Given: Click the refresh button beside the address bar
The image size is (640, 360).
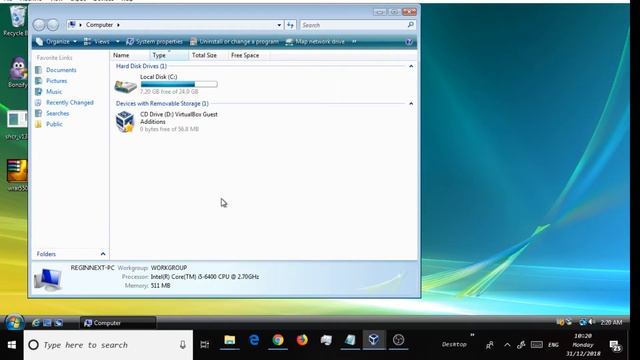Looking at the screenshot, I should coord(290,25).
